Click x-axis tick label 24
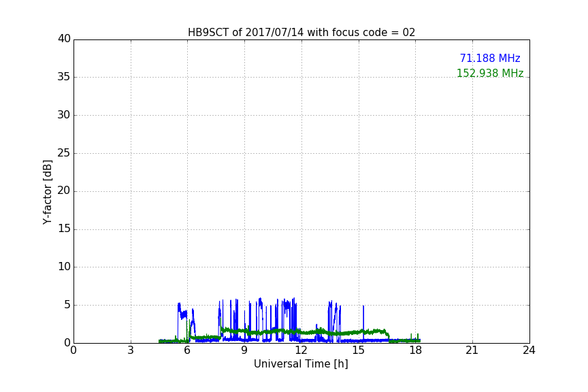Image resolution: width=588 pixels, height=392 pixels. (529, 350)
